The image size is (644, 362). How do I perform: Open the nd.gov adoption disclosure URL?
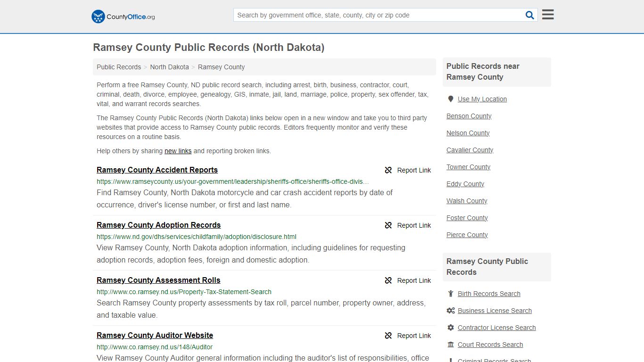coord(197,237)
